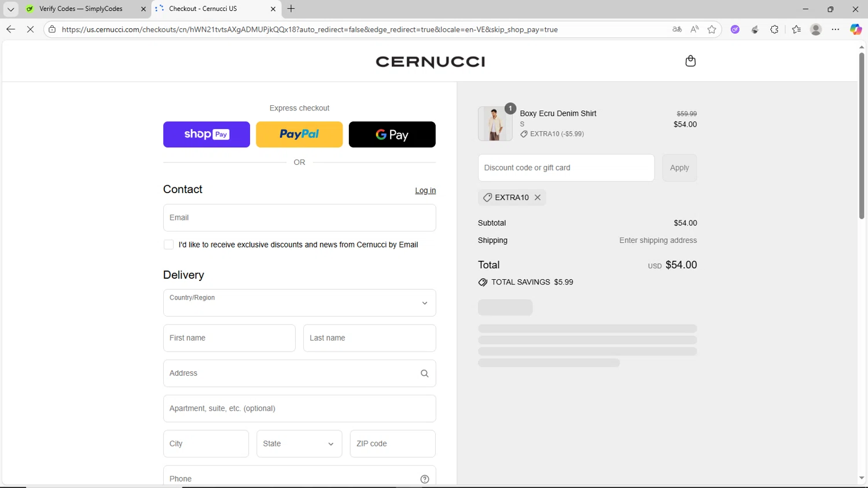Close the Checkout Cernucci US tab
Viewport: 868px width, 488px height.
tap(273, 9)
